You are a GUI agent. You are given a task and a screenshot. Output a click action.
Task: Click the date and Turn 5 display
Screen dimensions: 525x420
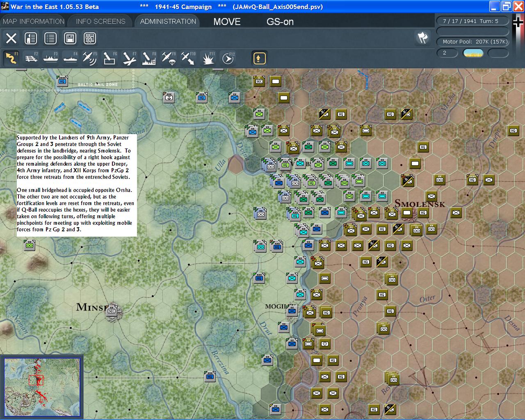click(x=472, y=21)
